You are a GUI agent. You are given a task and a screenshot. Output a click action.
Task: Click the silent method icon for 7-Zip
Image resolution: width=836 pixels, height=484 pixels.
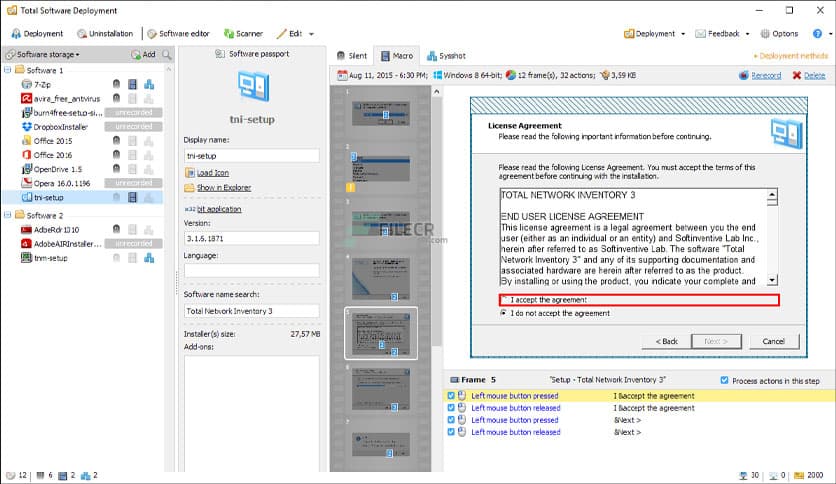click(116, 84)
